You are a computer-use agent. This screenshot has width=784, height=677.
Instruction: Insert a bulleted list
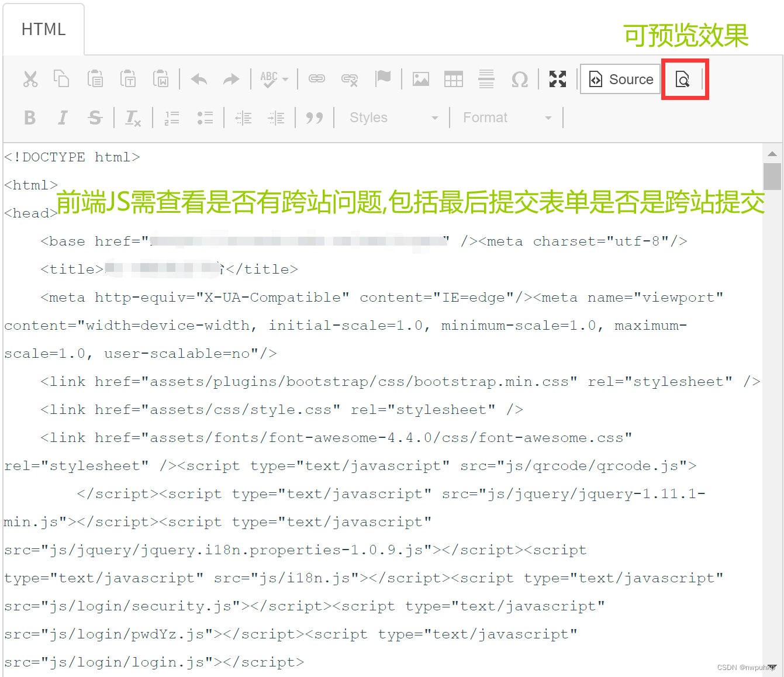pyautogui.click(x=205, y=118)
